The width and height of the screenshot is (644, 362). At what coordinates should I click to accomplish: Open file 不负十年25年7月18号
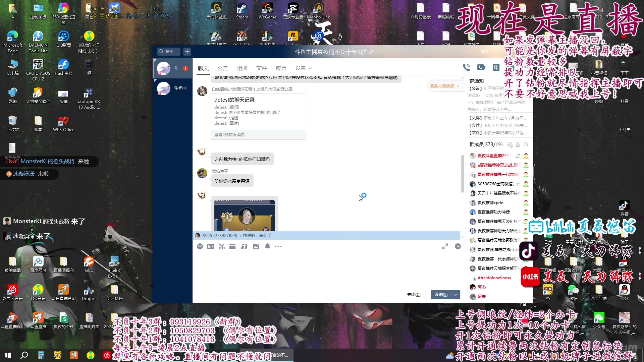tap(498, 125)
